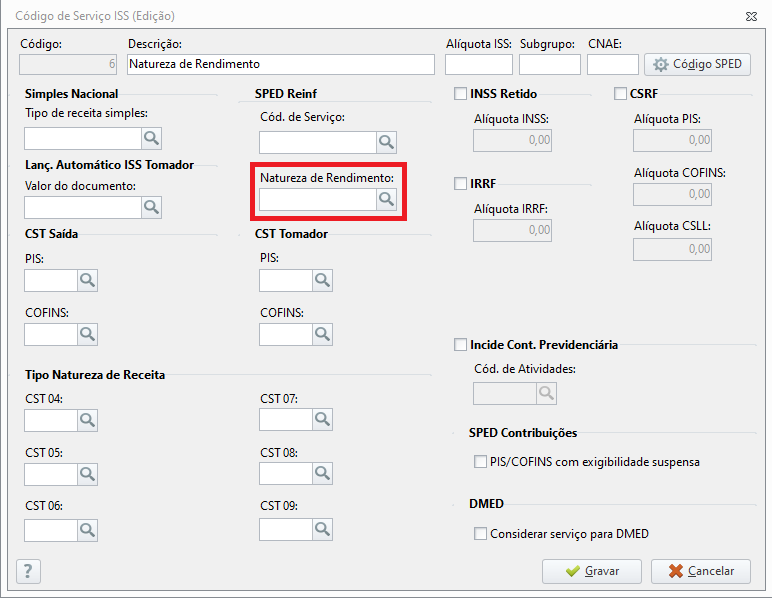This screenshot has height=598, width=772.
Task: Click the Alíquota IRRF value field
Action: 512,230
